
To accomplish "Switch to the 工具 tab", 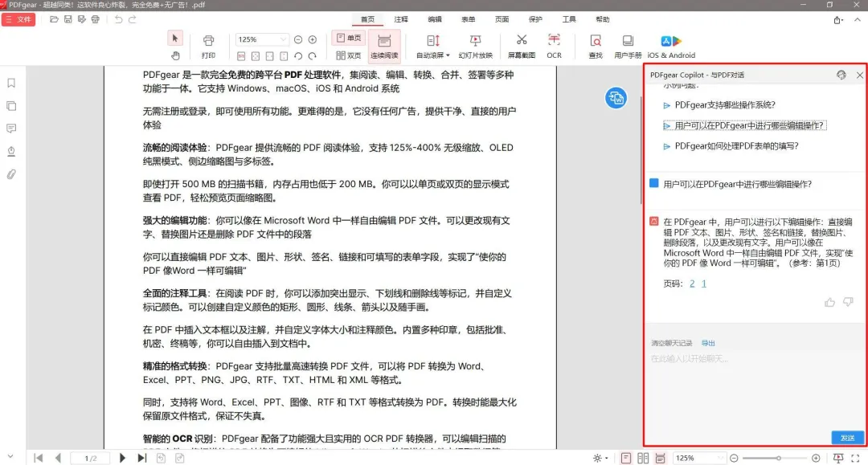I will [569, 19].
